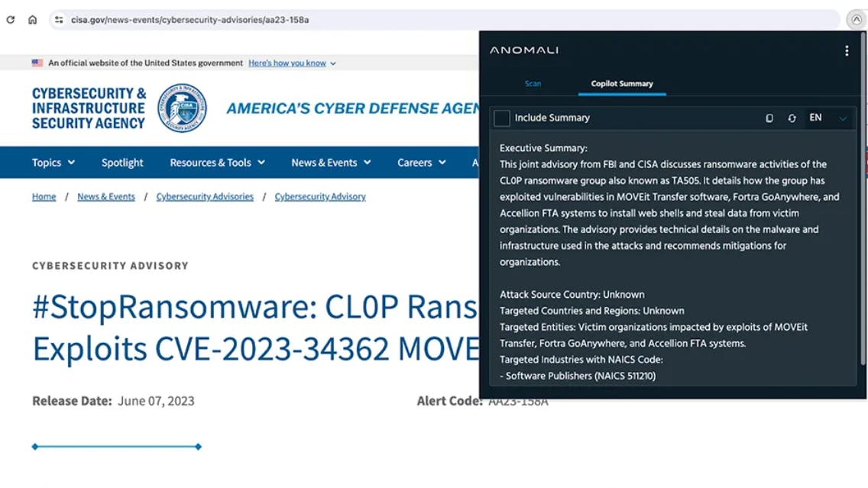Switch to the Scan tab
Screen dimensions: 868x488
coord(533,84)
